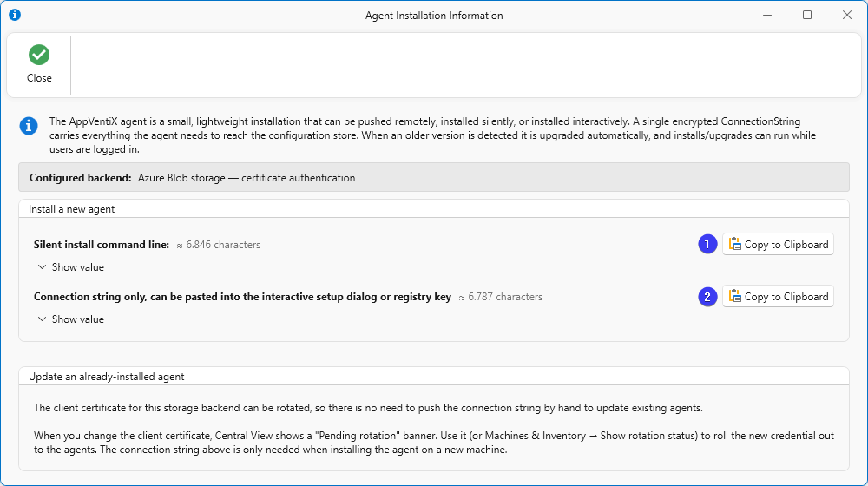
Task: Click the green checkmark Close button
Action: tap(39, 64)
